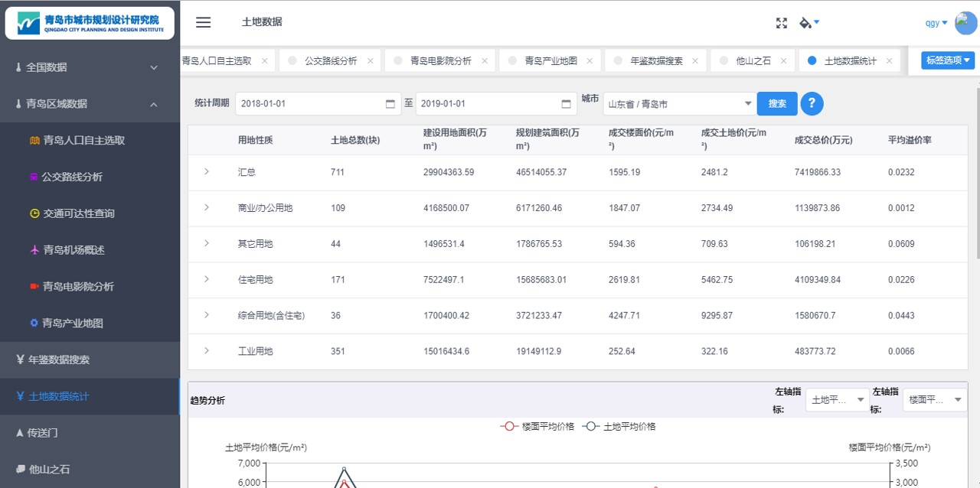Click the 15016434.6 construction area cell
The image size is (980, 488).
coord(446,351)
